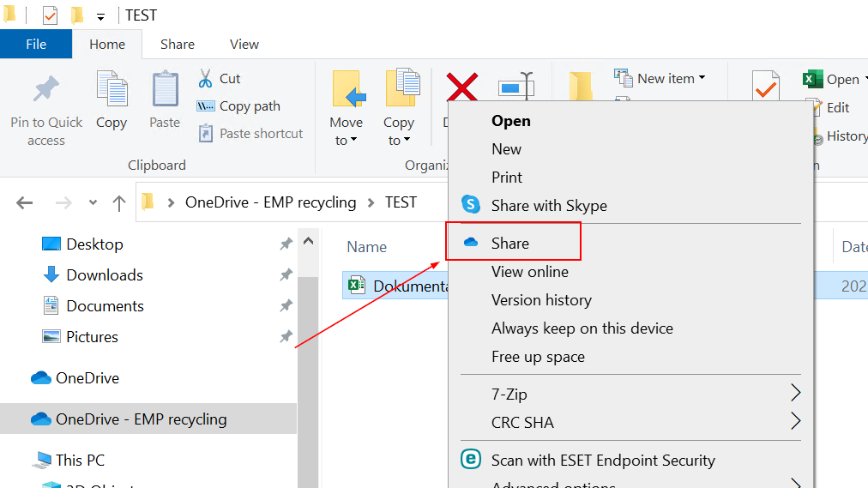This screenshot has width=868, height=488.
Task: Open Downloads in Quick access
Action: coord(105,275)
